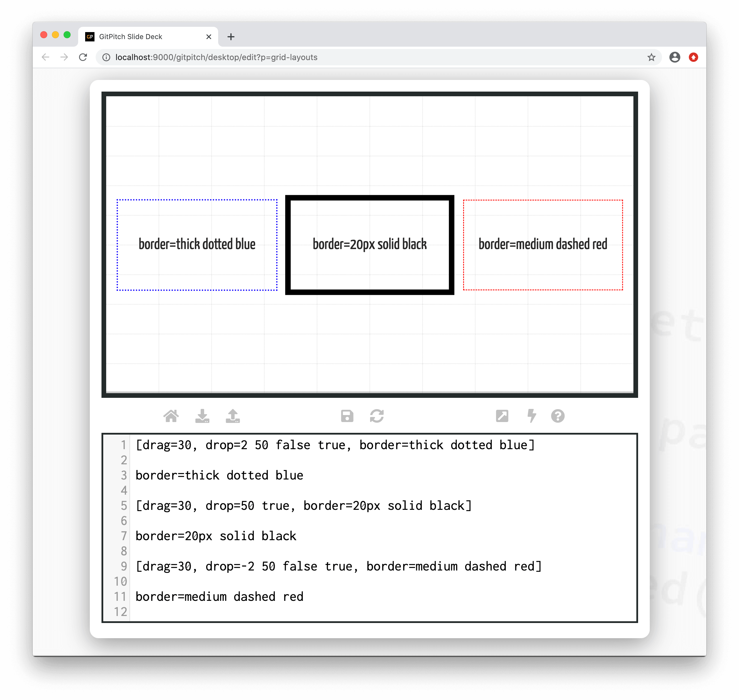Go forward using the browser forward arrow

[x=64, y=57]
